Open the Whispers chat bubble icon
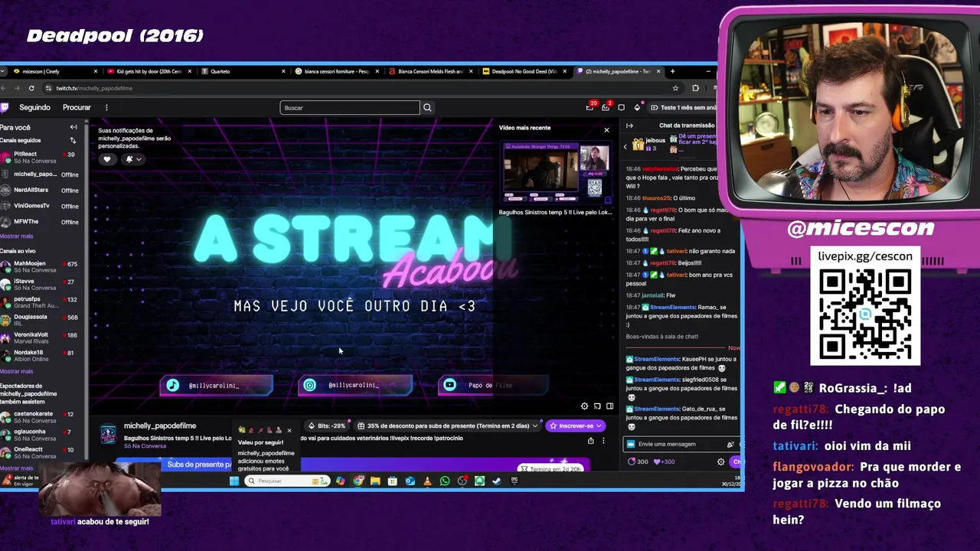The width and height of the screenshot is (980, 551). 621,107
